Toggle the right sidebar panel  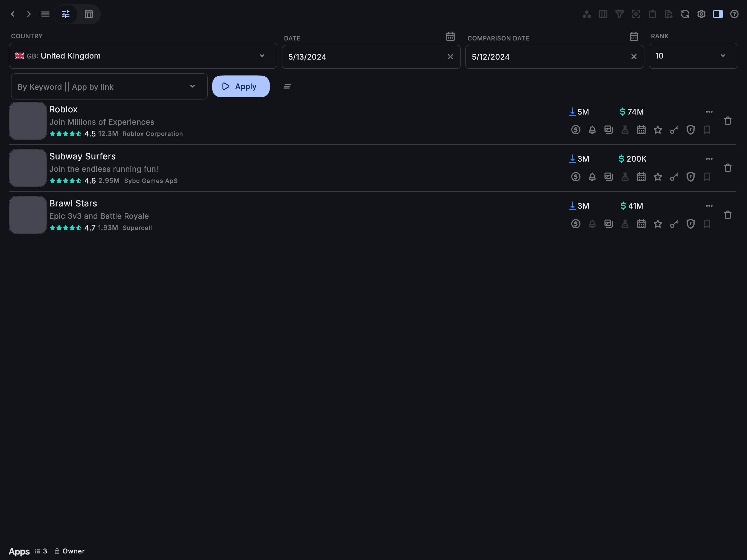click(718, 14)
